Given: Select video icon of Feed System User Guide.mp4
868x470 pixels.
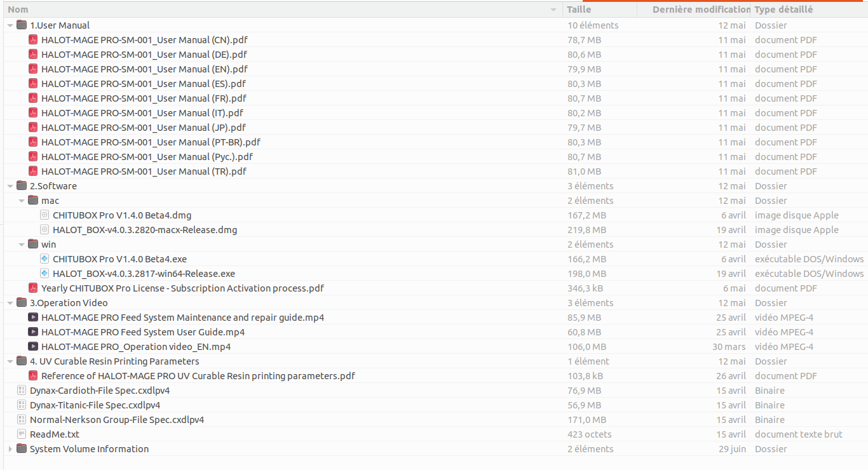Looking at the screenshot, I should (x=33, y=332).
